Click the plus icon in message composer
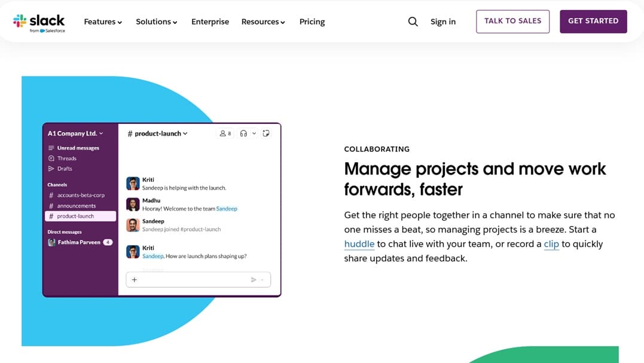Viewport: 644px width, 363px height. (x=134, y=279)
